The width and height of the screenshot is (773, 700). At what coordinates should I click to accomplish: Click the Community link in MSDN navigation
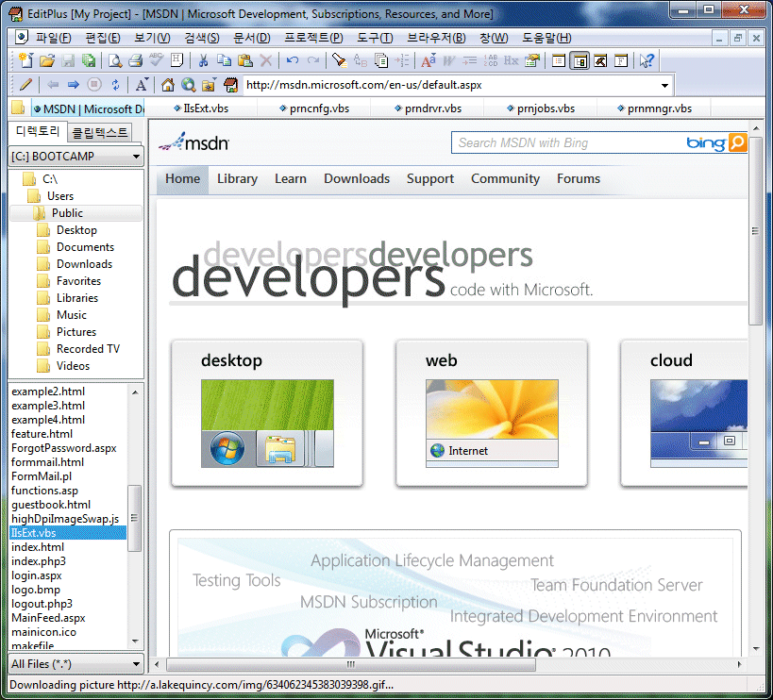point(505,178)
